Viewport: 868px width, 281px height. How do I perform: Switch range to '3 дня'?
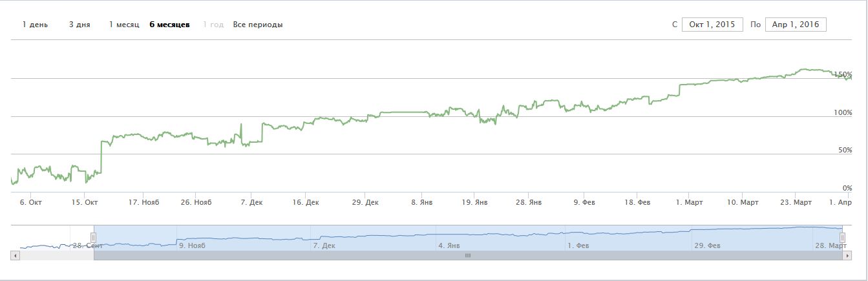click(x=79, y=25)
